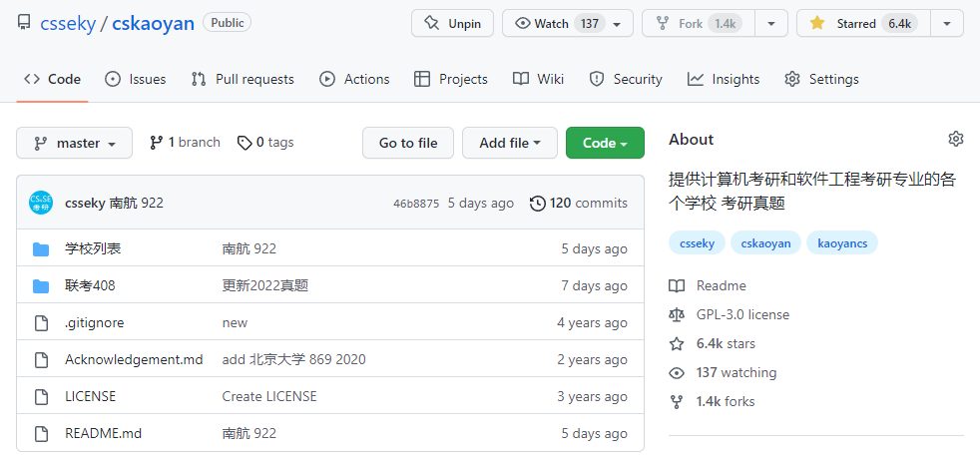Open the .gitignore file
Viewport: 980px width, 457px height.
[95, 323]
